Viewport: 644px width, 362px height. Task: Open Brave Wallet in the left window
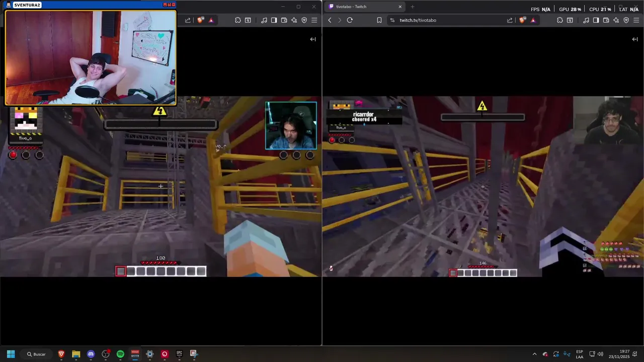pyautogui.click(x=284, y=20)
